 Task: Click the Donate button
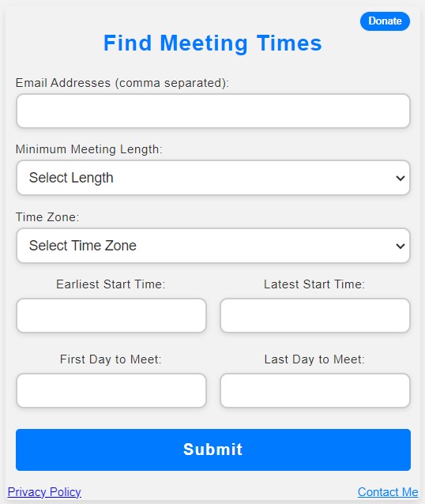coord(385,21)
